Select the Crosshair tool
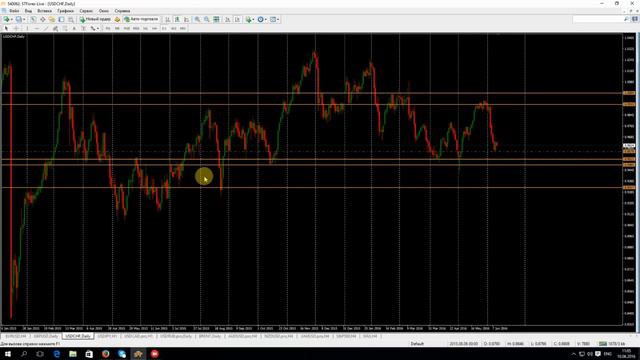 [16, 28]
